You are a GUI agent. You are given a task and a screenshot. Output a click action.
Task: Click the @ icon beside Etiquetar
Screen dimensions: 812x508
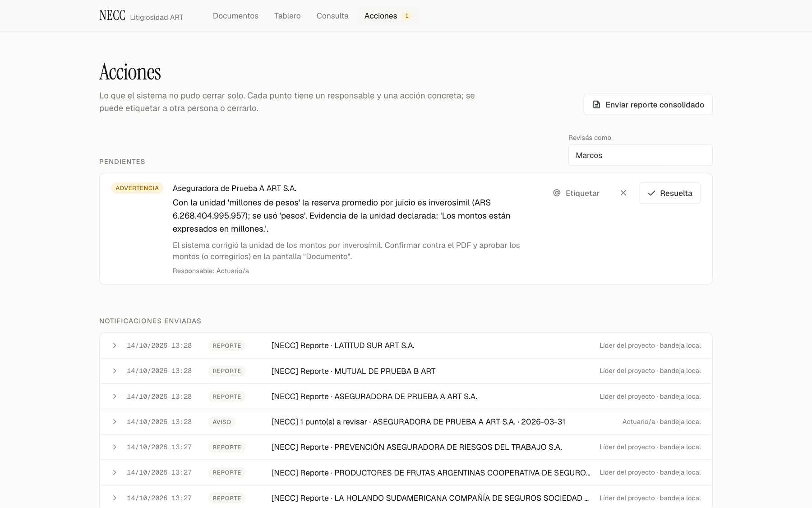[557, 193]
